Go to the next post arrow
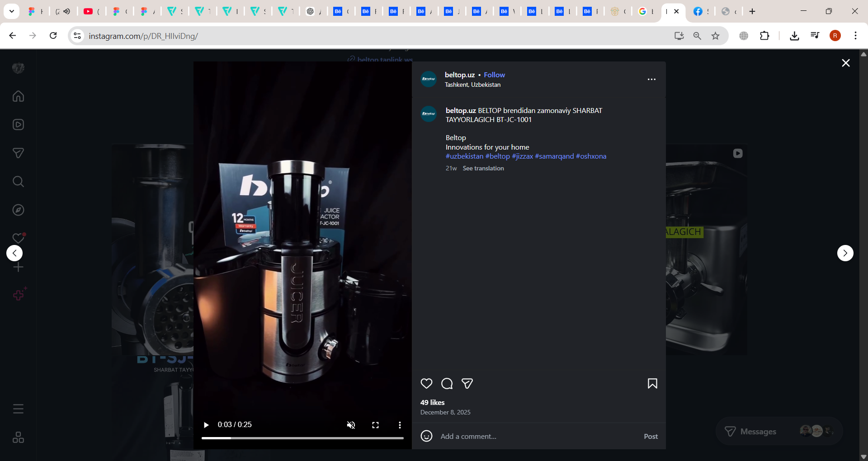The image size is (868, 461). [x=845, y=253]
